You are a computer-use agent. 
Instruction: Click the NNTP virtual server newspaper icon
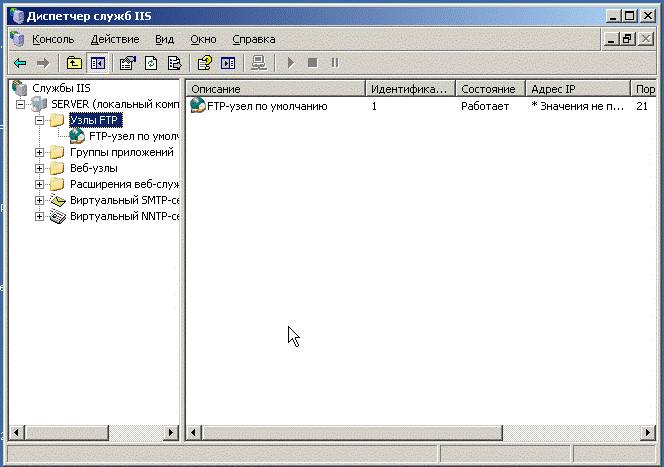click(x=58, y=216)
